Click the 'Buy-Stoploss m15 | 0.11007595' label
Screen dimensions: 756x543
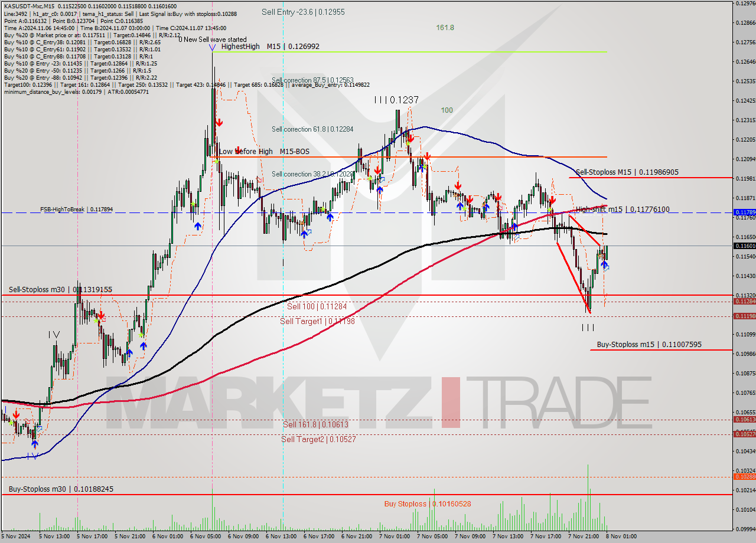649,344
